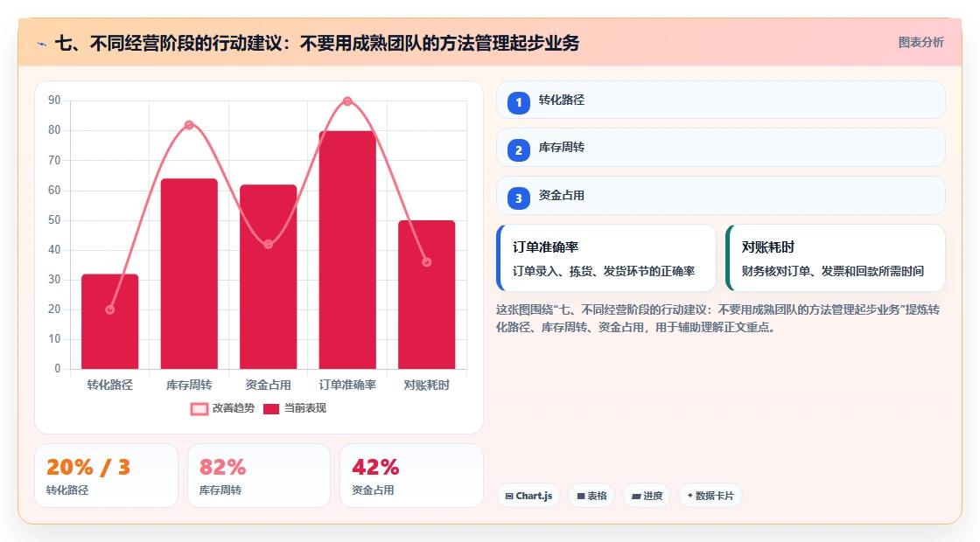Click the blue number 3 badge

(x=518, y=198)
